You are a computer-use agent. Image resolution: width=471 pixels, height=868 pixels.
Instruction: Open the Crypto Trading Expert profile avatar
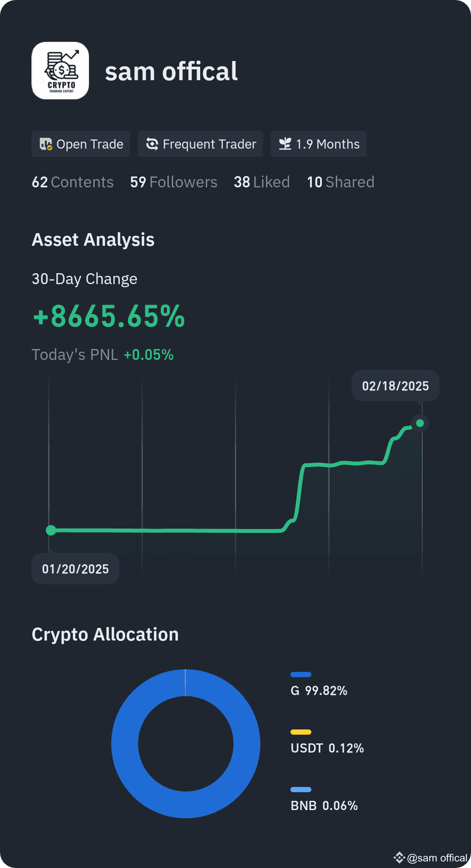click(60, 70)
